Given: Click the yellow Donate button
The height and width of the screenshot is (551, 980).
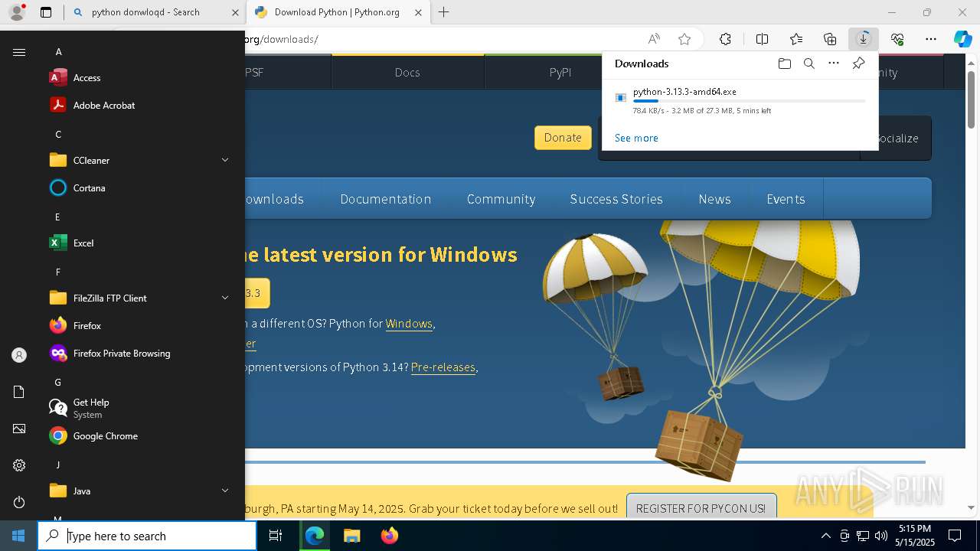Looking at the screenshot, I should 563,138.
